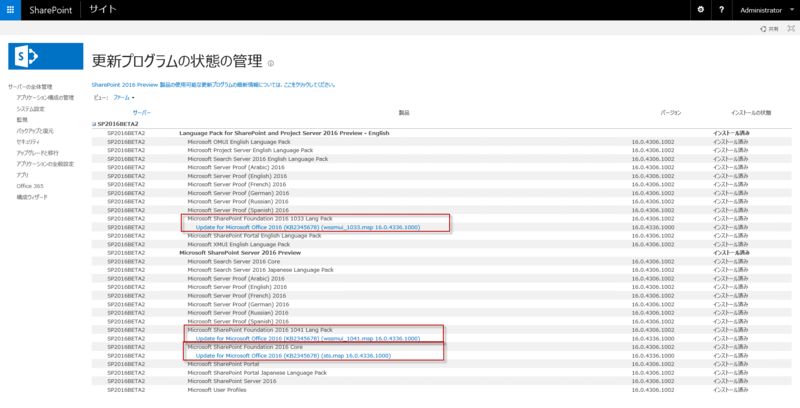This screenshot has width=800, height=408.
Task: Select Microsoft SharePoint Foundation 2016 1041 Lang Pack
Action: coord(442,330)
